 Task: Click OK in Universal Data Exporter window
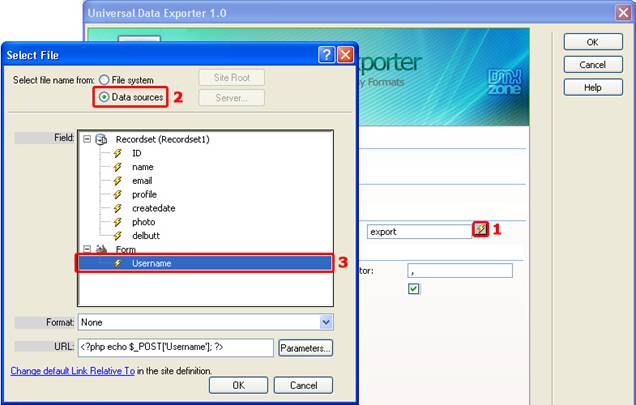pos(593,42)
